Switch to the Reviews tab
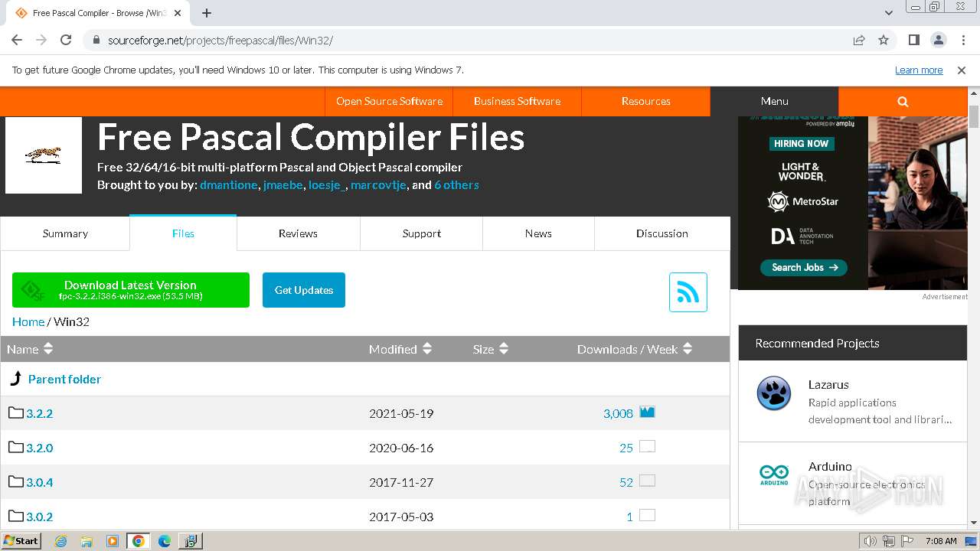 pos(298,233)
